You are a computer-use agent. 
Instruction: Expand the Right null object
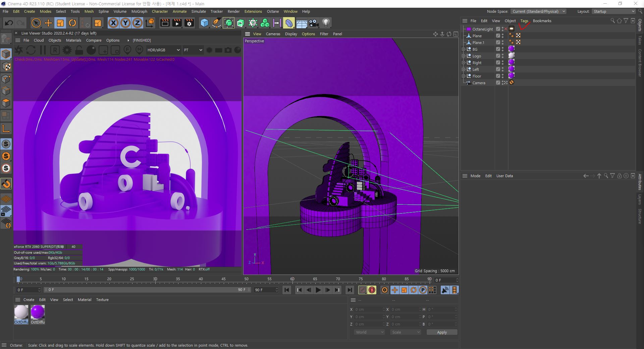(x=464, y=63)
